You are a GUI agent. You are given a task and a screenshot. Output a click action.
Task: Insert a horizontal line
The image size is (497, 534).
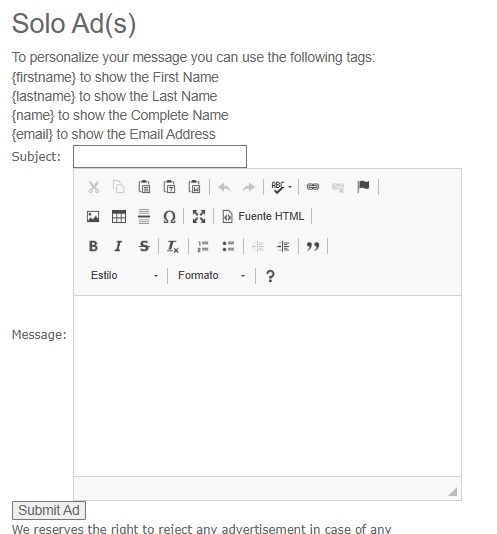(x=144, y=217)
